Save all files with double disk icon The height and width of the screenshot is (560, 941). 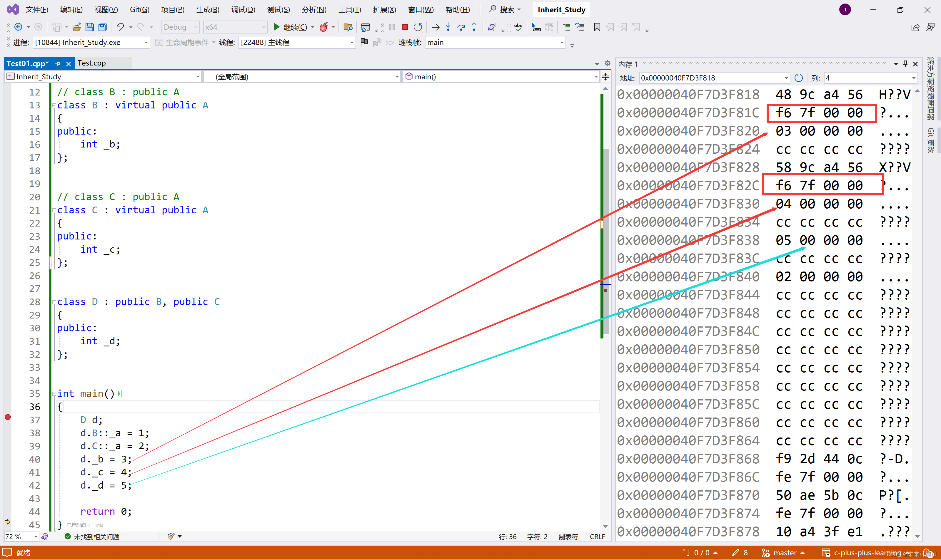click(102, 27)
